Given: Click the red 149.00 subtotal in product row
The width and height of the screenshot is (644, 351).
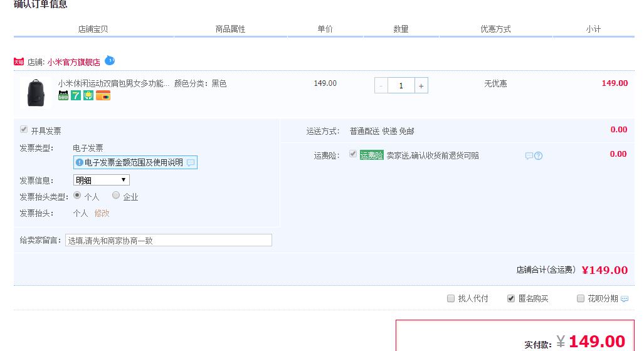Looking at the screenshot, I should click(615, 83).
